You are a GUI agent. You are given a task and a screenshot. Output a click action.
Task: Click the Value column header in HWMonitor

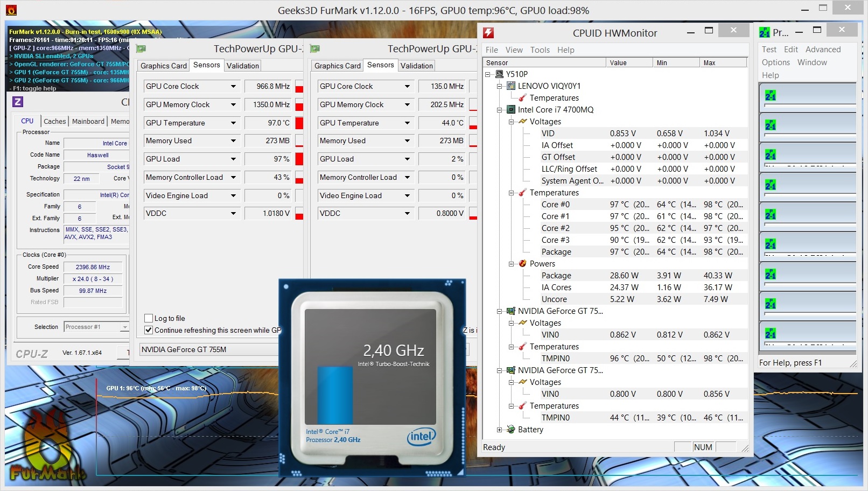[x=629, y=63]
